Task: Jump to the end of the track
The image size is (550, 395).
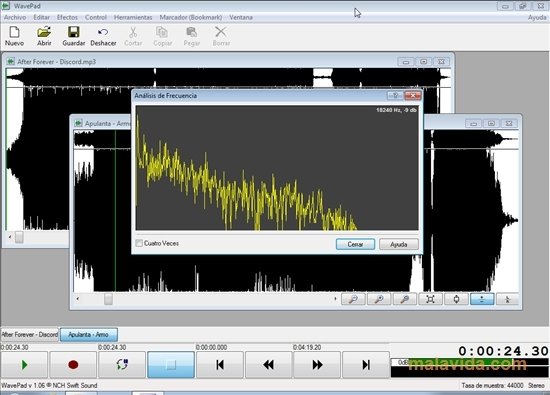Action: point(366,365)
